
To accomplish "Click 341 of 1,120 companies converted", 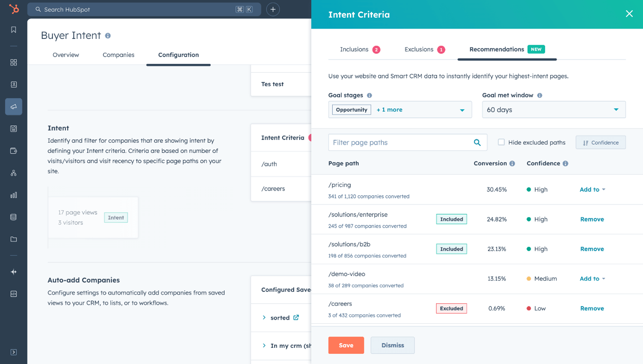I will point(369,197).
